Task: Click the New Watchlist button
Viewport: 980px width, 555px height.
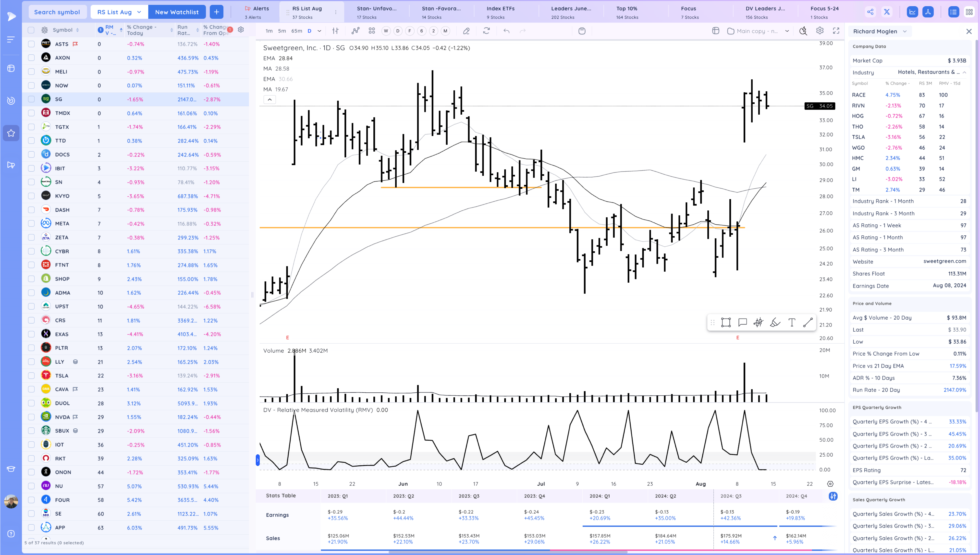Action: [x=177, y=12]
